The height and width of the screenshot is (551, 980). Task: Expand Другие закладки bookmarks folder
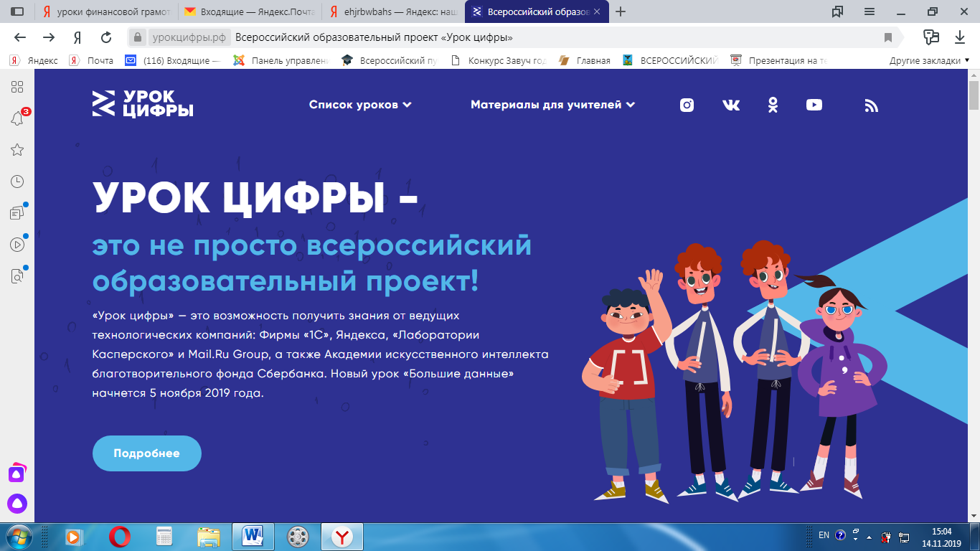click(x=929, y=61)
